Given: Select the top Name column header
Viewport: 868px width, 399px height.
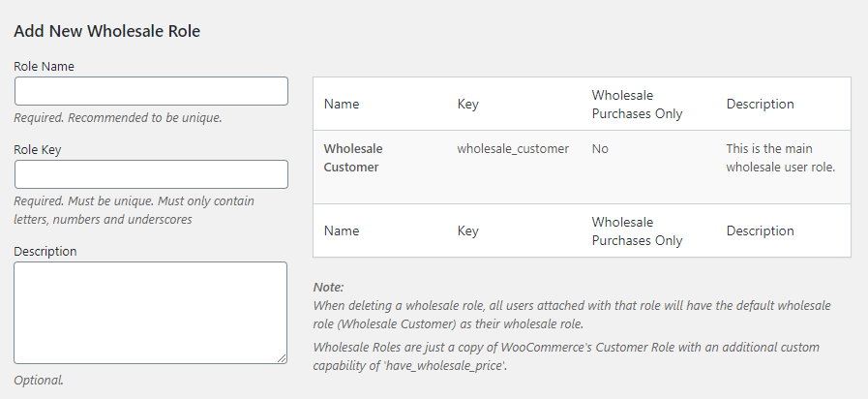Looking at the screenshot, I should click(342, 104).
